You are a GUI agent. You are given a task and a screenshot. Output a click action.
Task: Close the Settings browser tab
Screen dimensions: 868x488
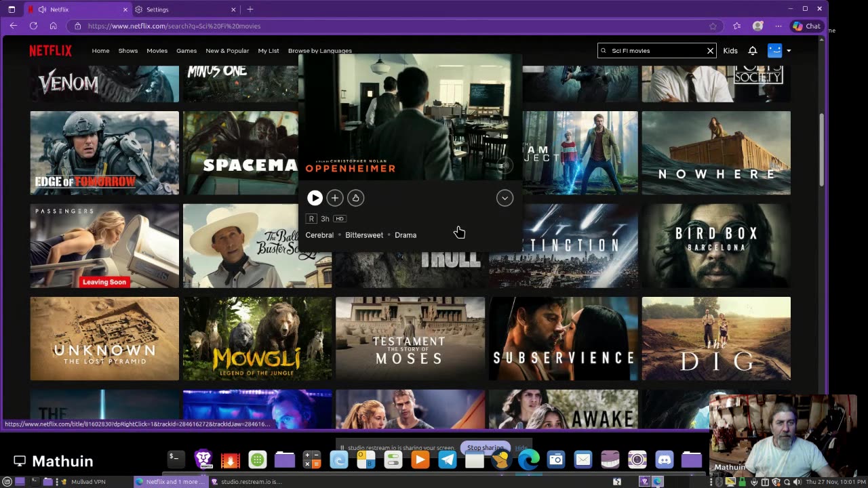[x=233, y=9]
